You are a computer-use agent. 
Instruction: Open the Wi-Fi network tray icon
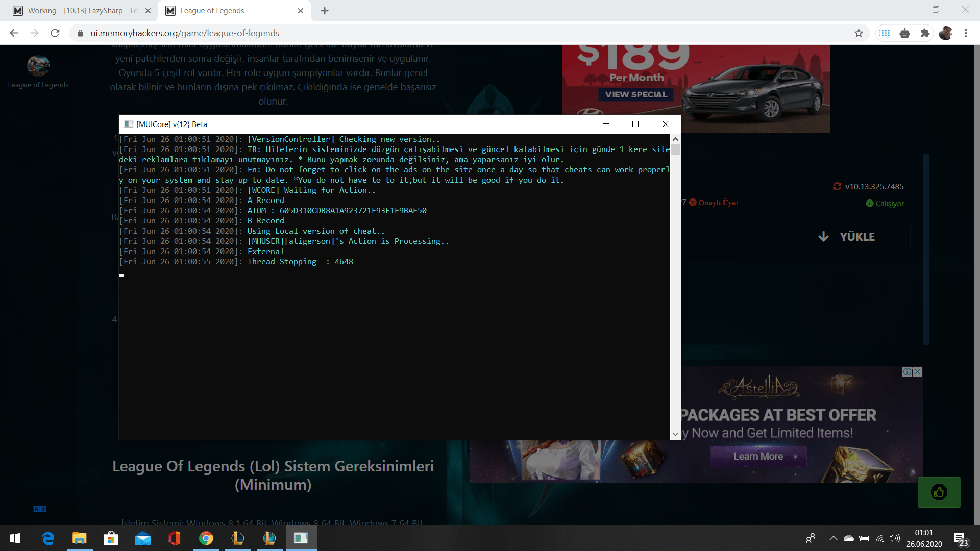(879, 538)
